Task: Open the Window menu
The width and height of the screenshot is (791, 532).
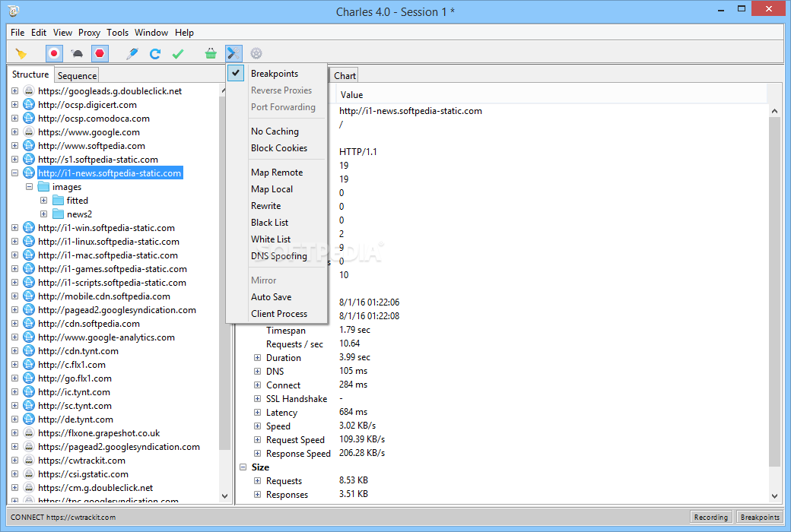Action: pos(151,32)
